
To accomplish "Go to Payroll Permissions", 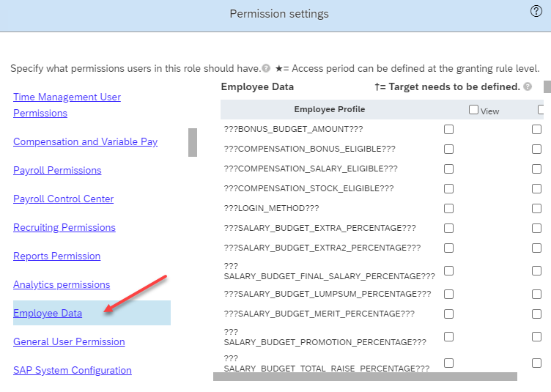I will tap(57, 171).
